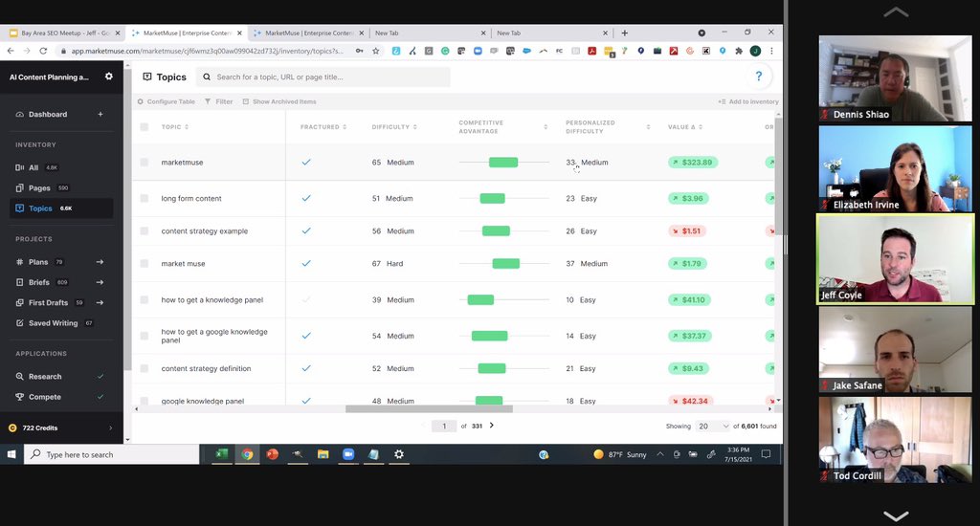Viewport: 980px width, 526px height.
Task: Click the Windows Start button
Action: pyautogui.click(x=11, y=454)
